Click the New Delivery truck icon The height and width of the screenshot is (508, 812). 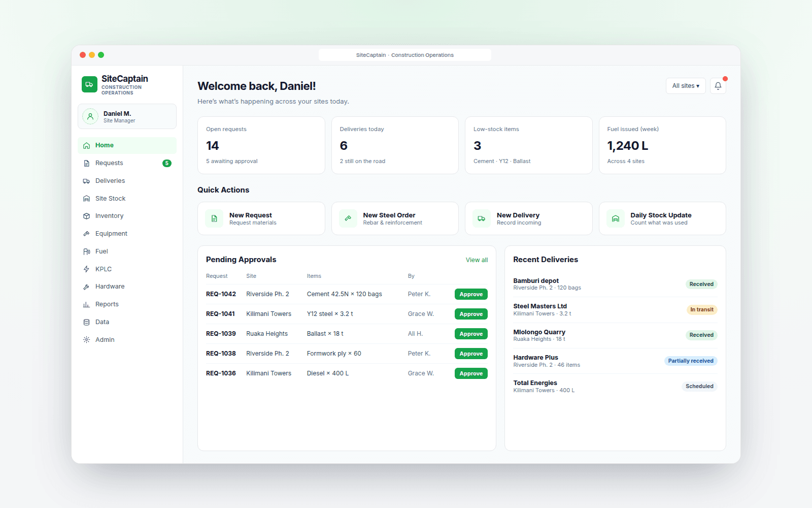pos(482,218)
